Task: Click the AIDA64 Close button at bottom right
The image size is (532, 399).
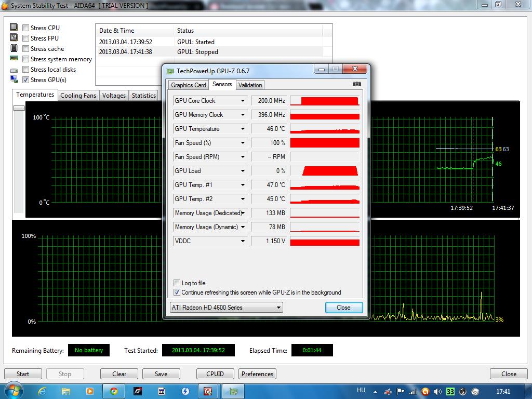Action: [509, 374]
